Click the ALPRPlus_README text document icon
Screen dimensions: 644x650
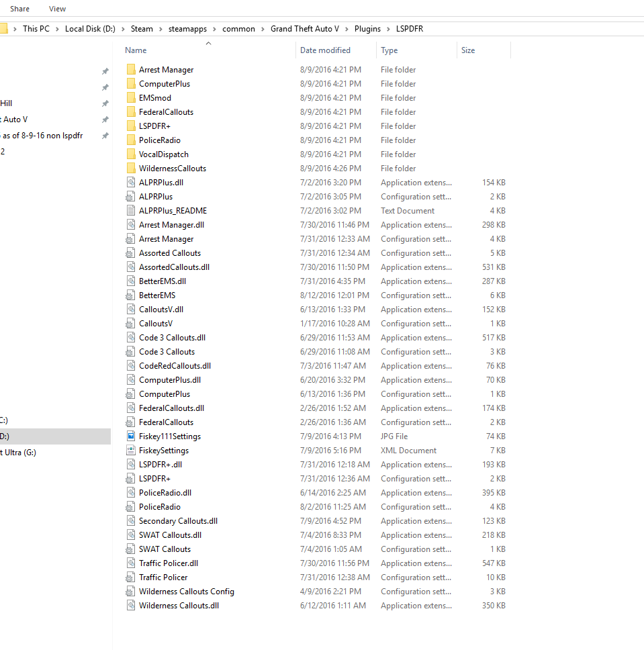[131, 210]
